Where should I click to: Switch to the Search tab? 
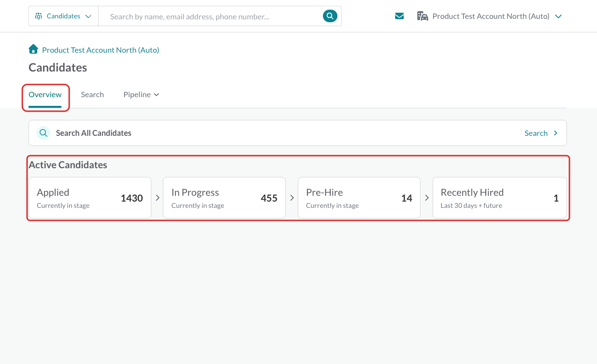pyautogui.click(x=92, y=95)
